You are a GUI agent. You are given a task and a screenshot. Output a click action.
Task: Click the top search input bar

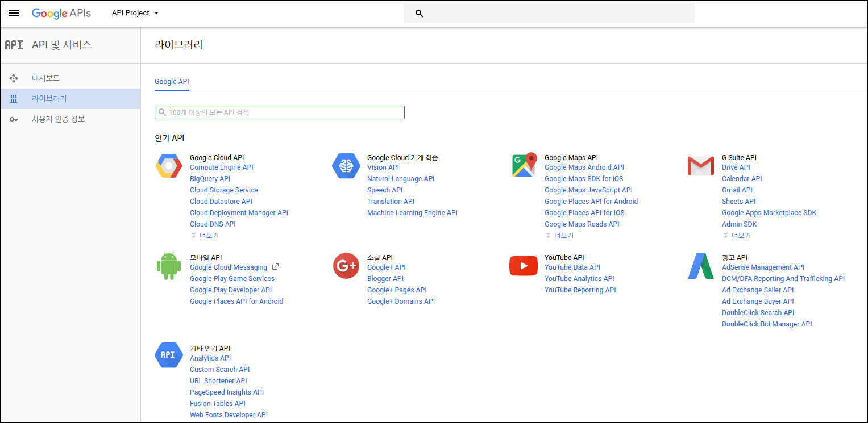(x=549, y=13)
